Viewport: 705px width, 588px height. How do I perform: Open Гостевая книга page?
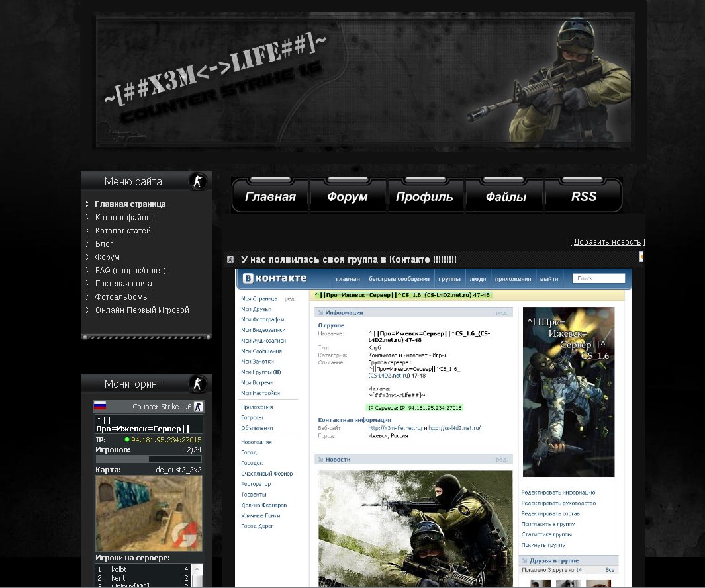point(124,284)
